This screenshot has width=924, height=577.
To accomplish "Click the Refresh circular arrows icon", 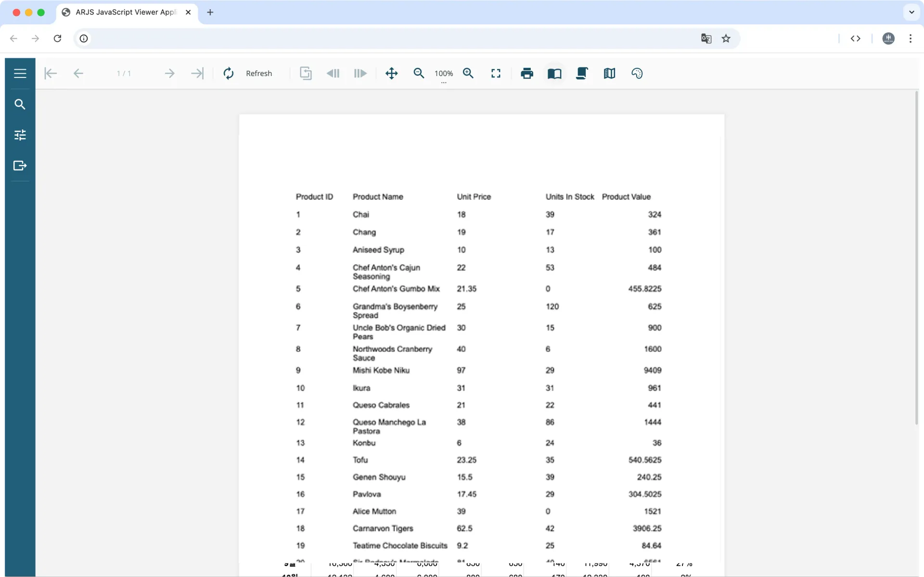I will (229, 73).
